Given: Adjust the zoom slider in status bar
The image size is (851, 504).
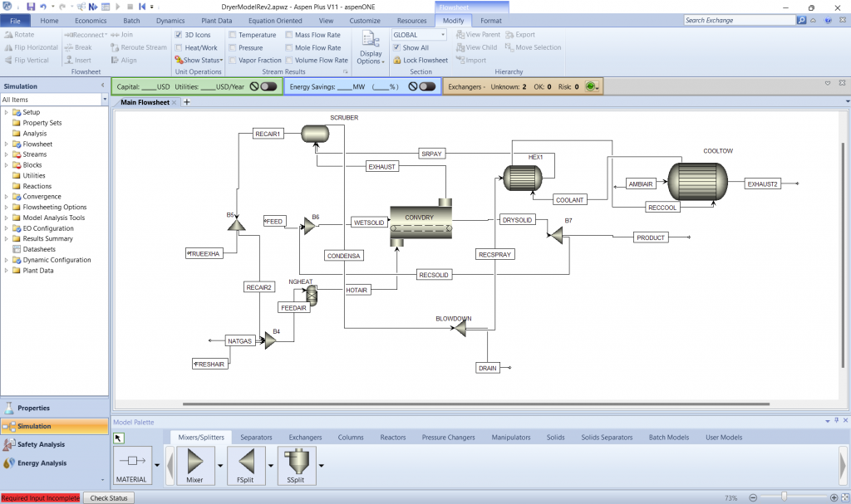Looking at the screenshot, I should click(x=784, y=497).
